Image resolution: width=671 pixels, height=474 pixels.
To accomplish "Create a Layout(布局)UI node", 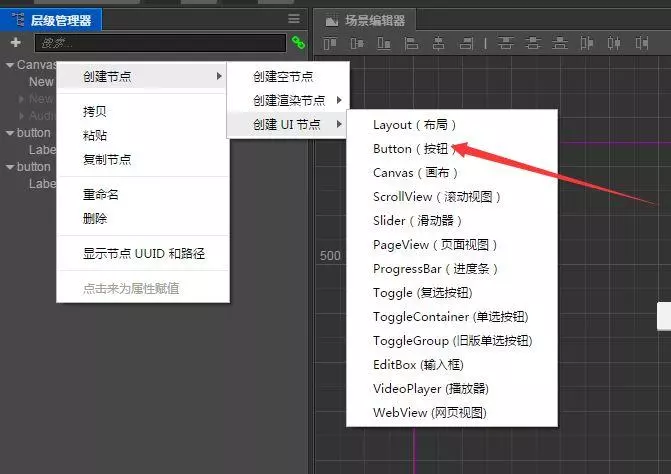I will pos(414,125).
